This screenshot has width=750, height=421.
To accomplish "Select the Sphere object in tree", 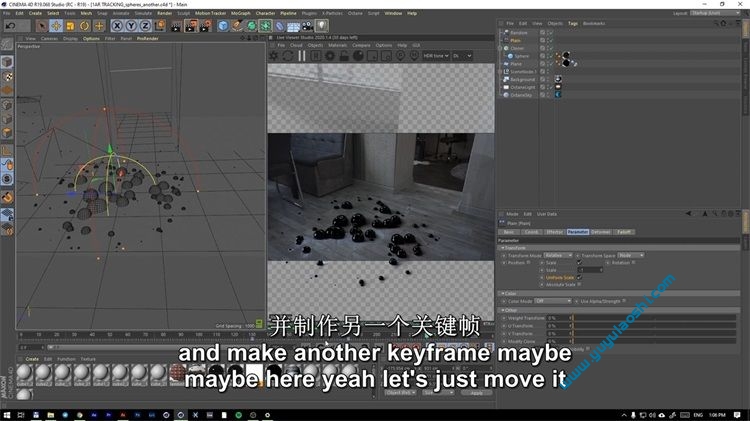I will (x=521, y=56).
